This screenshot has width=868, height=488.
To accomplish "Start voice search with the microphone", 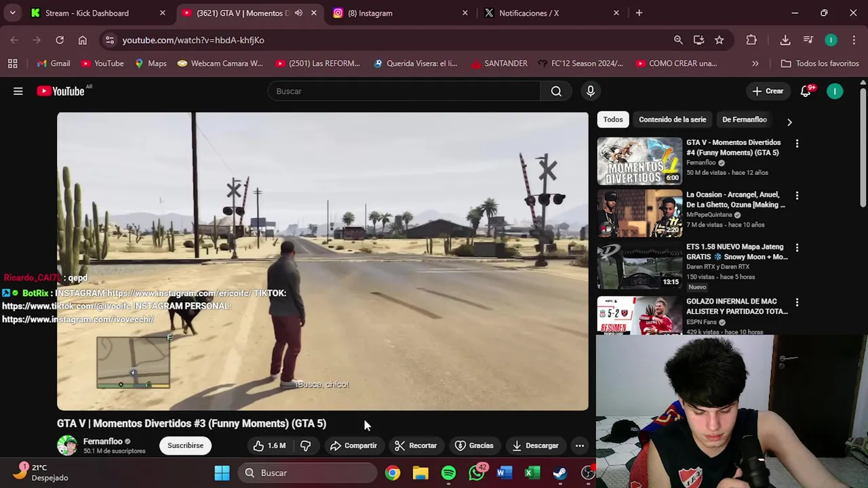I will [591, 91].
